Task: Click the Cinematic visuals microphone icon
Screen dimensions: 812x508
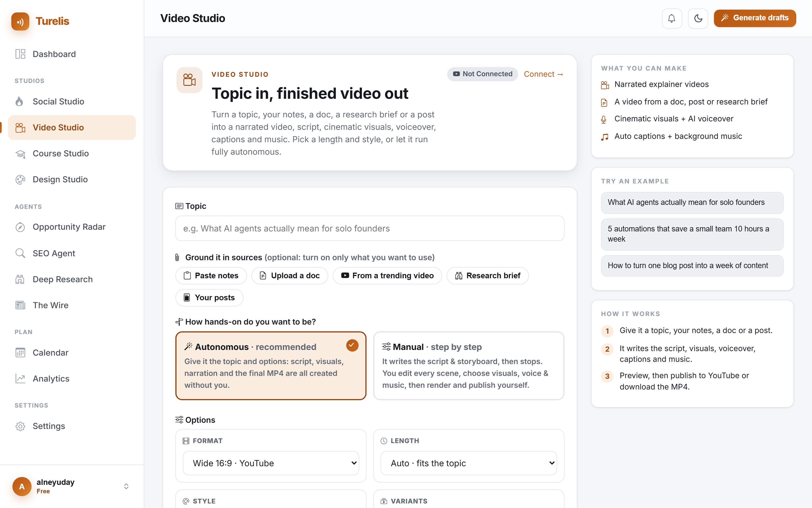Action: (x=604, y=120)
